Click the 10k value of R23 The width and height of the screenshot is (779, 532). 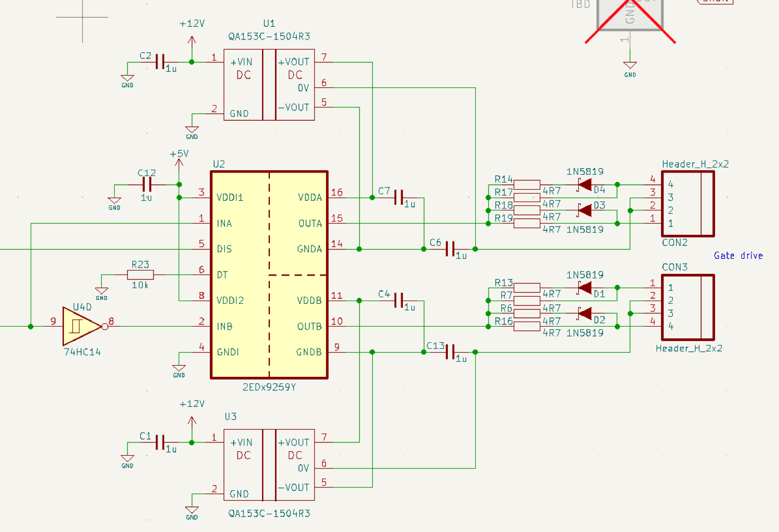click(140, 285)
